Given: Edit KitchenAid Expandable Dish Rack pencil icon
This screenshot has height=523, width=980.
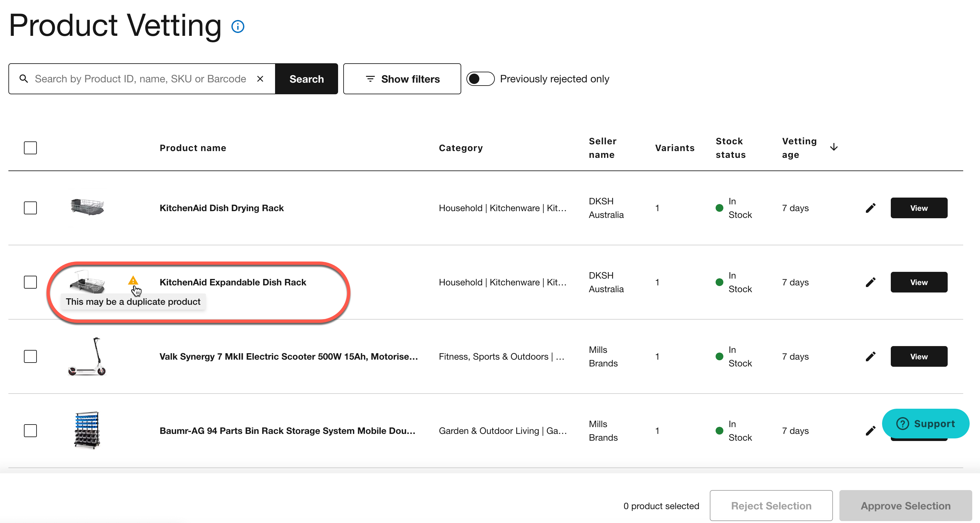Looking at the screenshot, I should [x=870, y=282].
